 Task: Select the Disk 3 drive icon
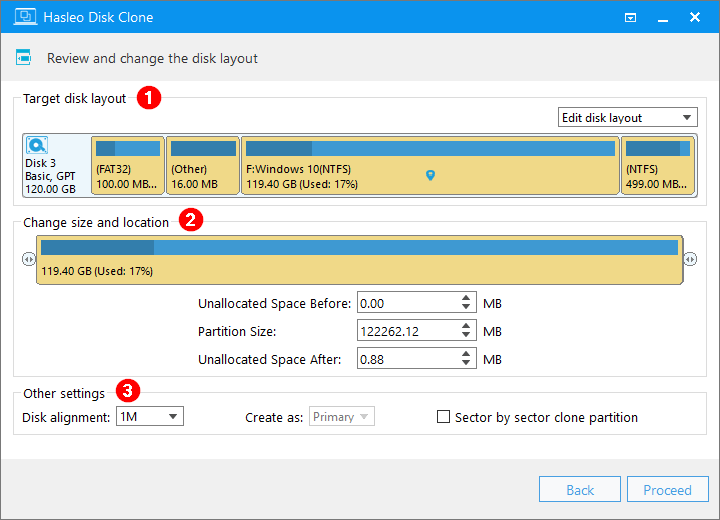tap(37, 145)
